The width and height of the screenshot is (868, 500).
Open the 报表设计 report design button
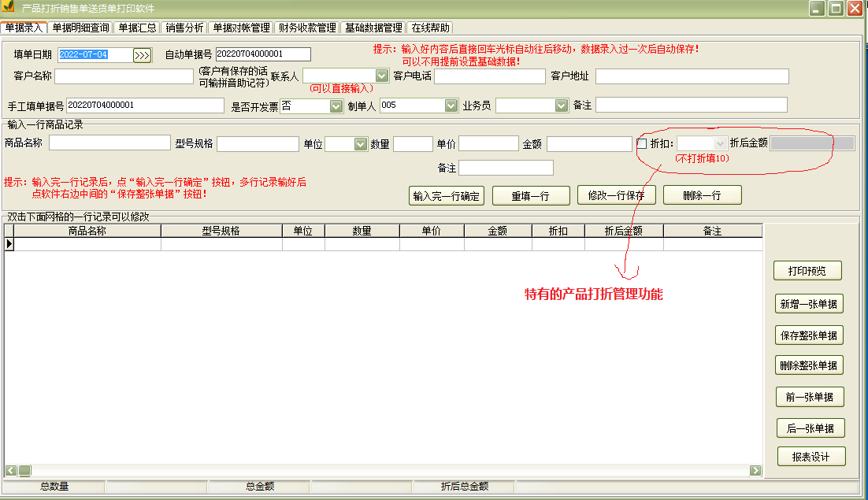[811, 457]
